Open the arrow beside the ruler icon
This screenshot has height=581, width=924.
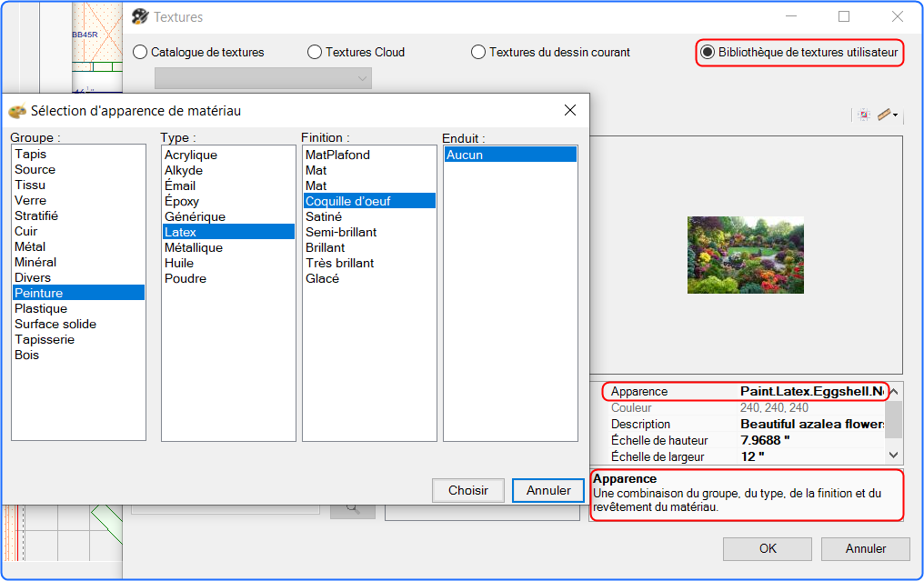[x=895, y=115]
